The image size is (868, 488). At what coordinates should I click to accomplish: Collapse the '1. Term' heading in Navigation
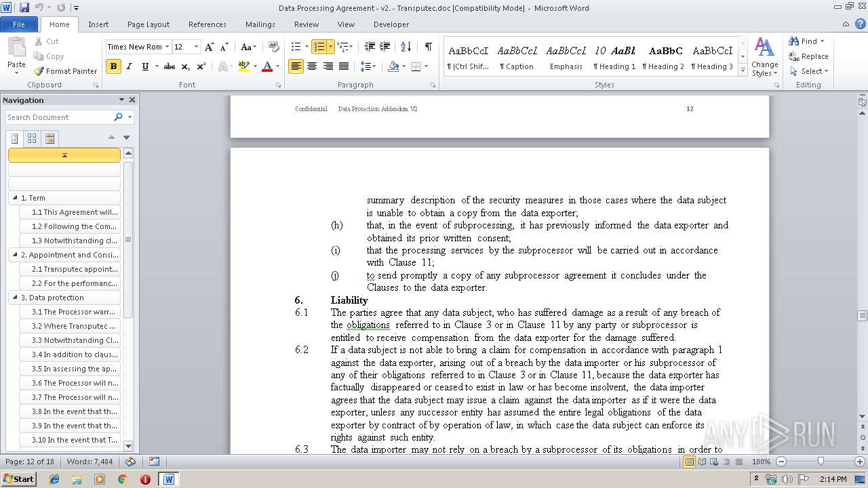pos(15,198)
